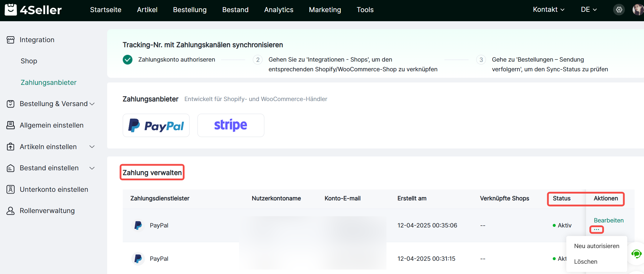
Task: Open the green live chat bubble
Action: point(636,254)
